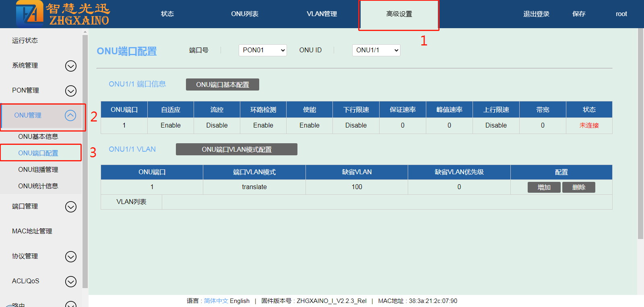Click the ONU端口VLAN模式配置 button
This screenshot has height=307, width=644.
click(236, 150)
